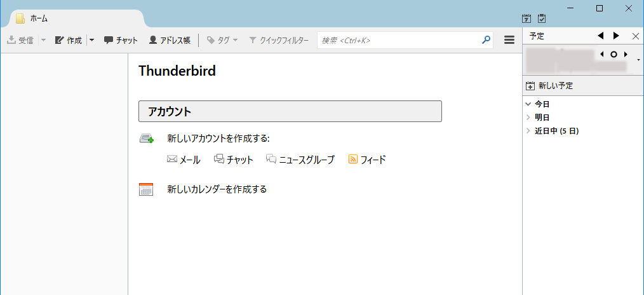Toggle the クイックフィルター quick filter

click(278, 40)
